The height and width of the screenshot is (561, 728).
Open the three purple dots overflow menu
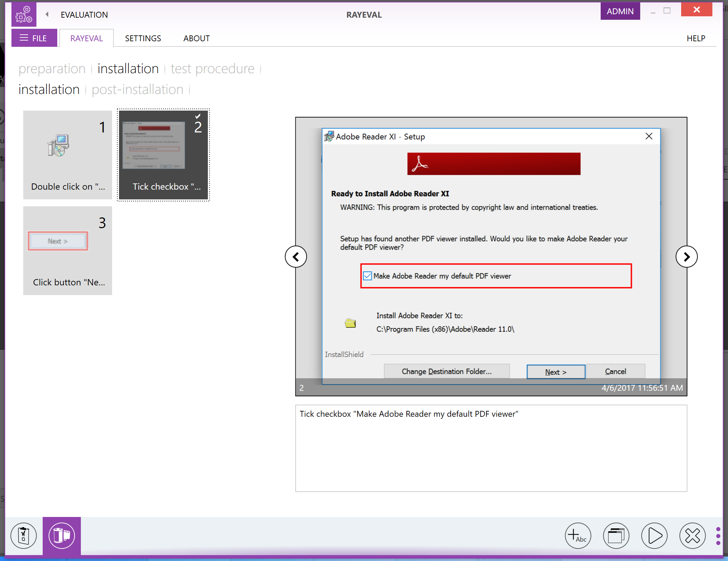coord(718,536)
